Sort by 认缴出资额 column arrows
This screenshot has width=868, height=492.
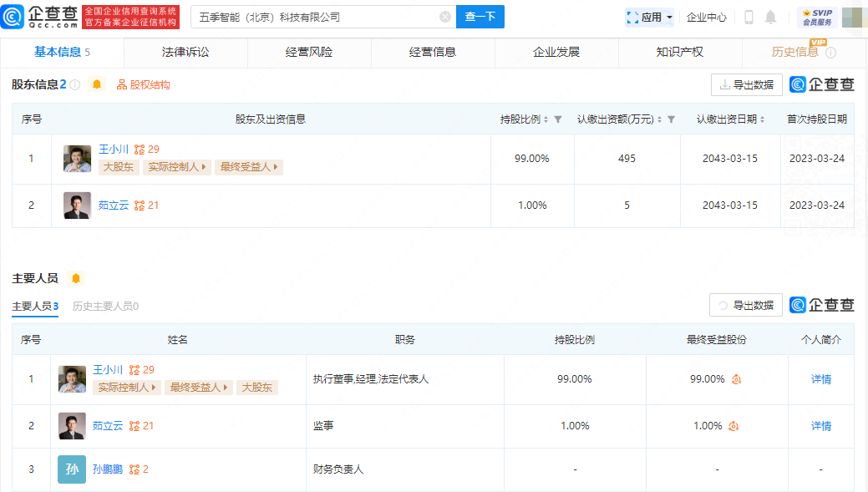(x=659, y=119)
